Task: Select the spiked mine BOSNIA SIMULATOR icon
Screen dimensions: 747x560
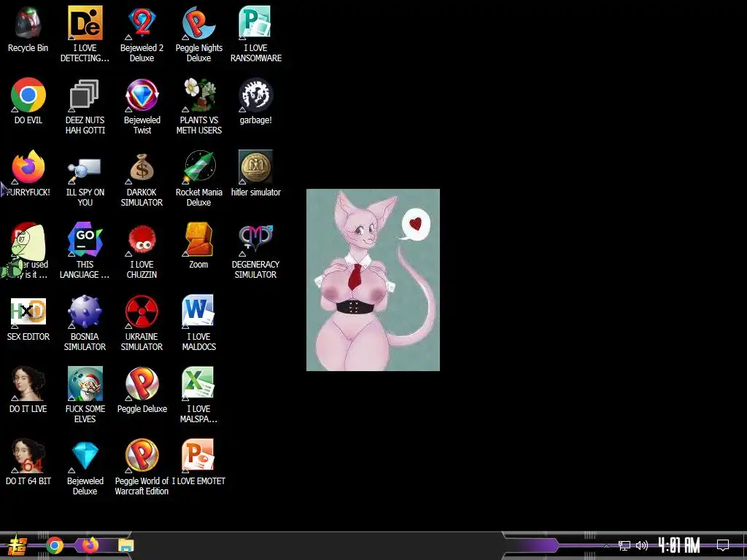Action: 85,312
